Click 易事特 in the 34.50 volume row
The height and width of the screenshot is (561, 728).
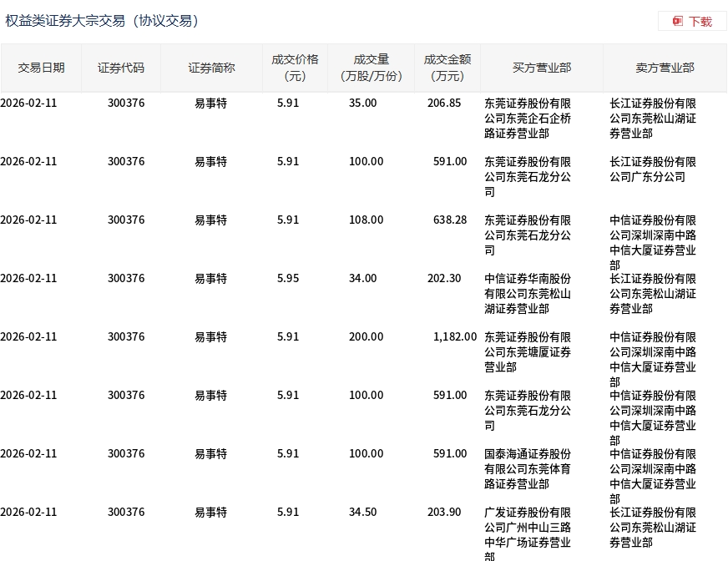210,513
